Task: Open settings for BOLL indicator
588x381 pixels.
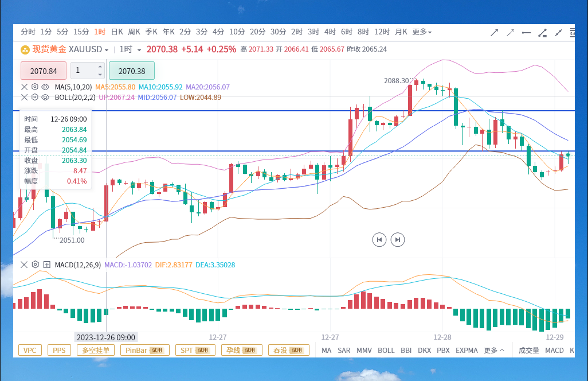Action: pos(35,98)
